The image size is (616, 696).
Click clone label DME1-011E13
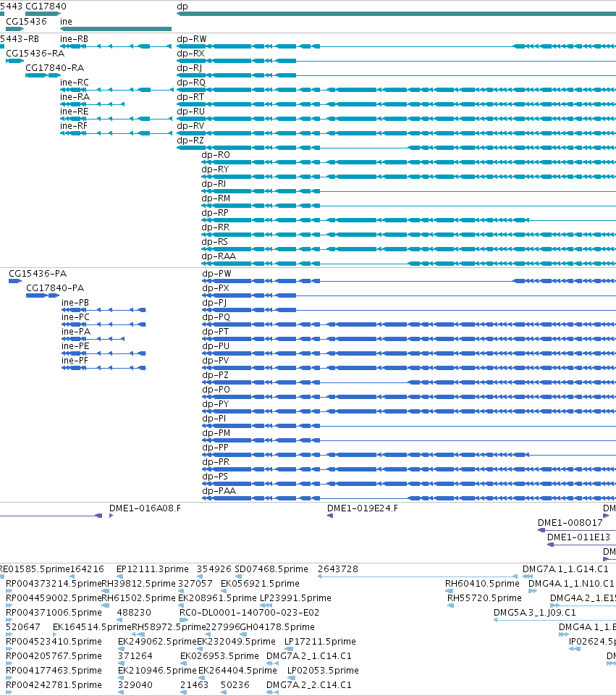578,537
